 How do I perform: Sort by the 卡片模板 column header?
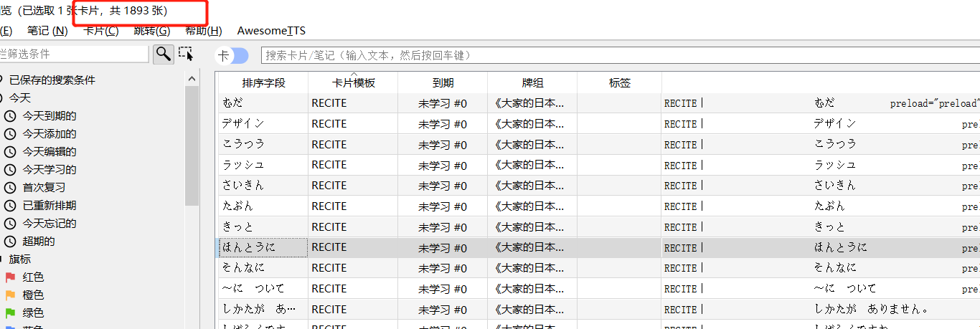tap(353, 83)
